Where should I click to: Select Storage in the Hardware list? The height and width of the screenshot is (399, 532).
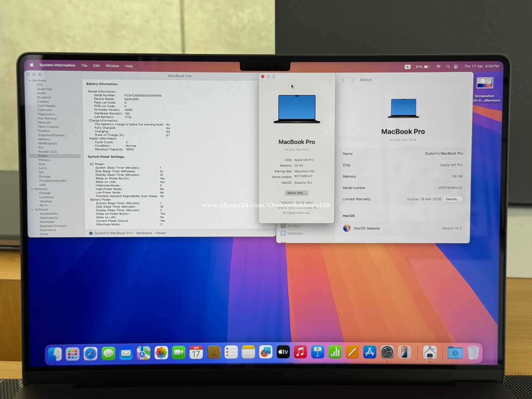coord(45,177)
